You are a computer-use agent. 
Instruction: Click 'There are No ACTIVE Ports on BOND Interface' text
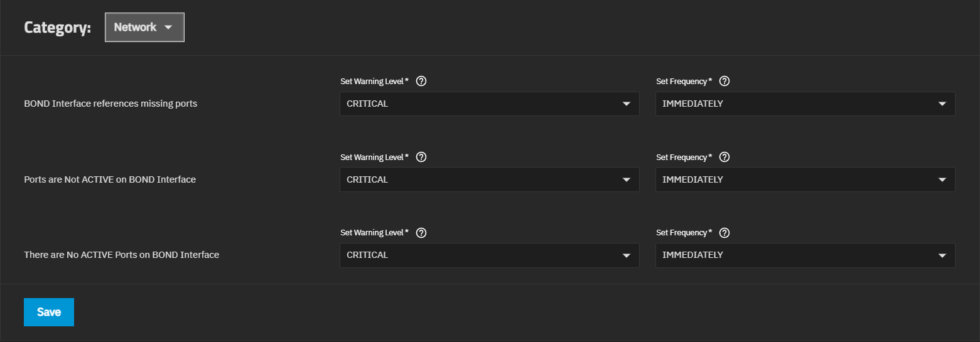click(121, 255)
